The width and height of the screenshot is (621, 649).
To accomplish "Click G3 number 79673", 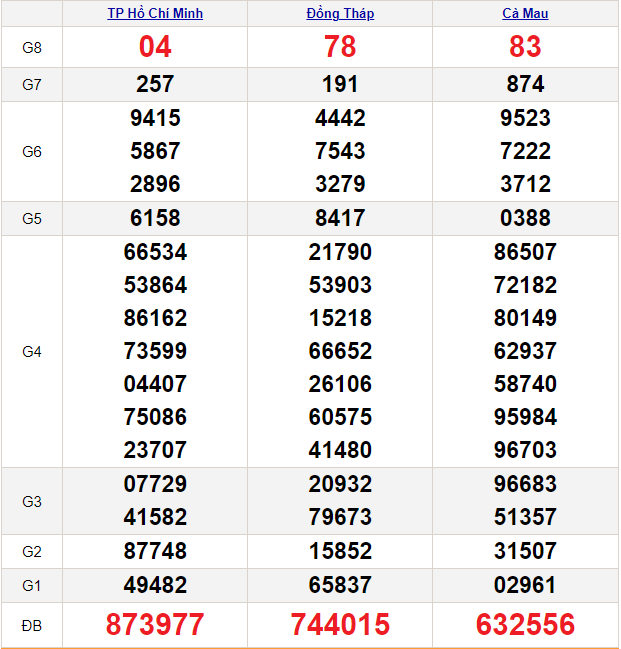I will coord(340,517).
